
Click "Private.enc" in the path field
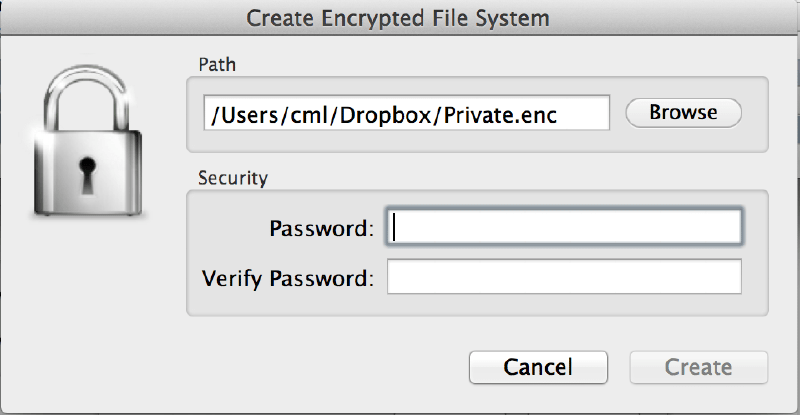500,115
